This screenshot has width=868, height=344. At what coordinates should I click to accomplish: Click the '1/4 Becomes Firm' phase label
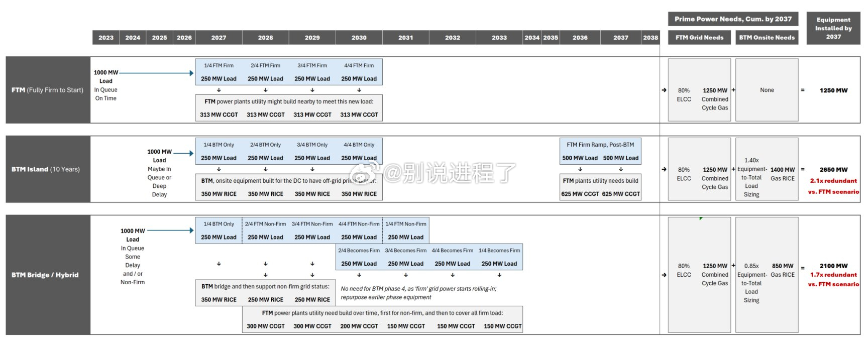499,251
